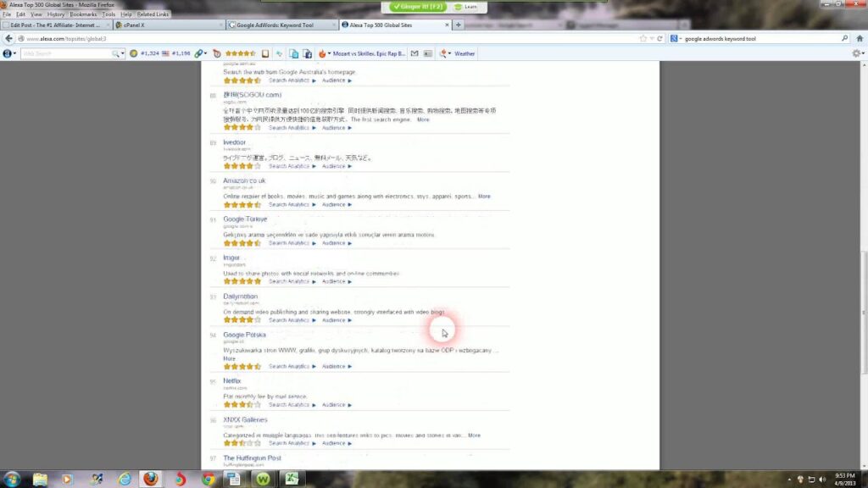Viewport: 868px width, 488px height.
Task: Bookmark this page with the star icon
Action: point(643,39)
